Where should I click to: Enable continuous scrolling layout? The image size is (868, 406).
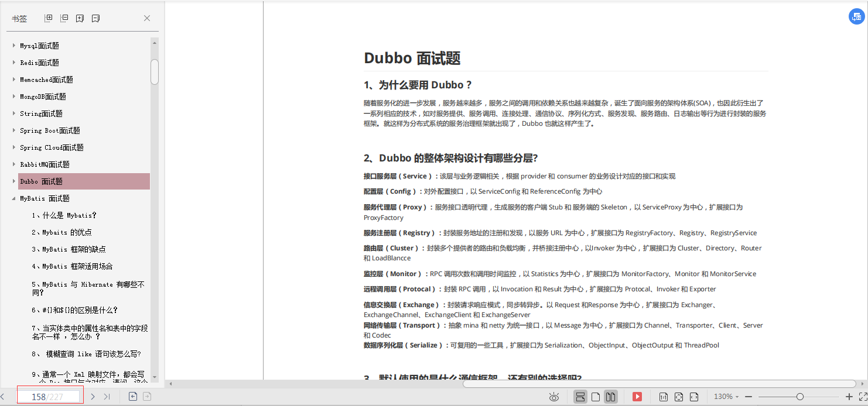coord(580,397)
